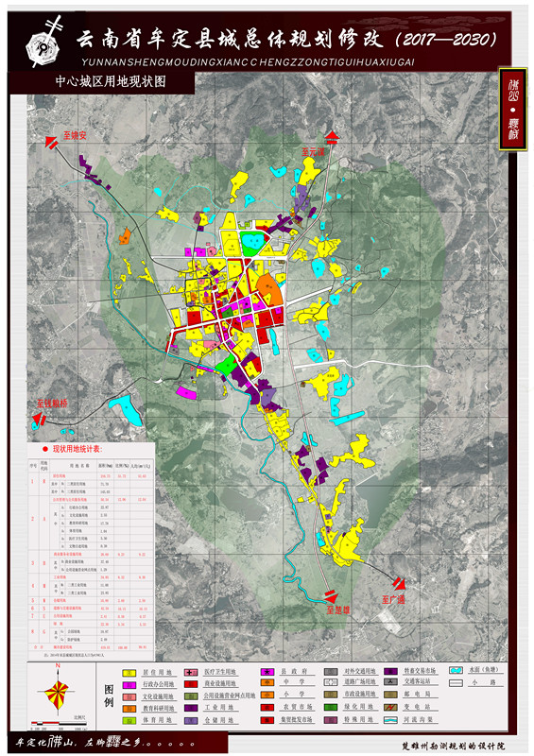This screenshot has width=534, height=756.
Task: Select the gray 对外交通用地 legend symbol
Action: coord(331,672)
